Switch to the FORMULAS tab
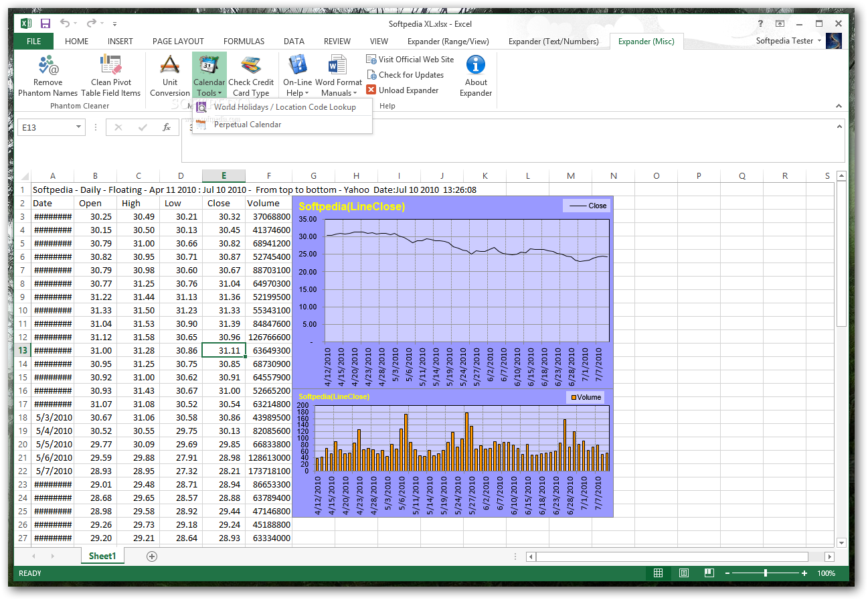868x600 pixels. tap(244, 42)
